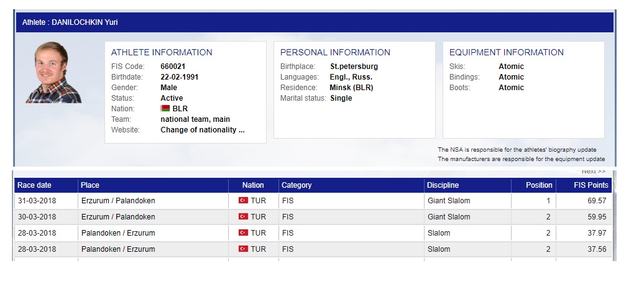
Task: Click Turkey flag in 37.56 points row
Action: pyautogui.click(x=243, y=249)
